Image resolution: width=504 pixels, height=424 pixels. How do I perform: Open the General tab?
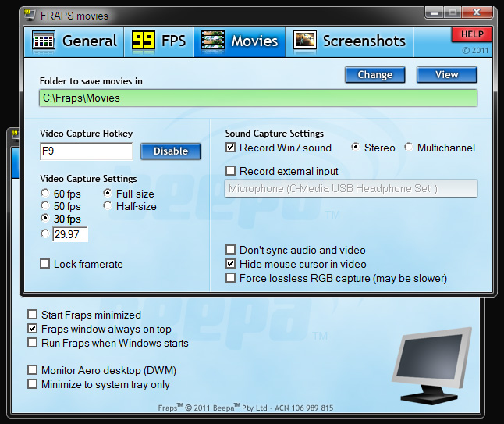(x=74, y=41)
